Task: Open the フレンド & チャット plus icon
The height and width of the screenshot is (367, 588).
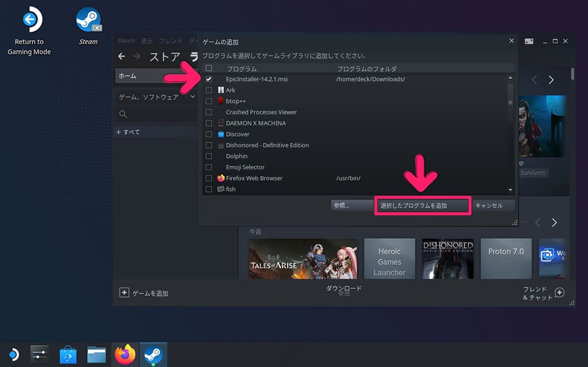Action: (560, 292)
